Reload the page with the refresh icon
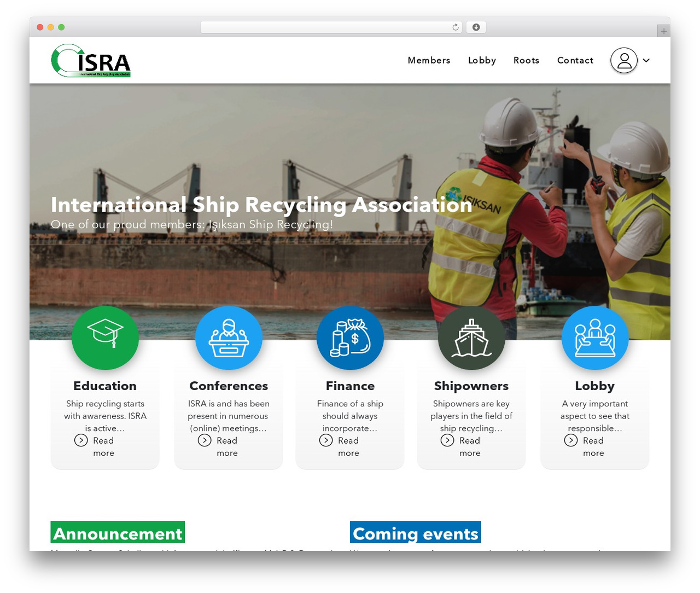 pos(456,27)
